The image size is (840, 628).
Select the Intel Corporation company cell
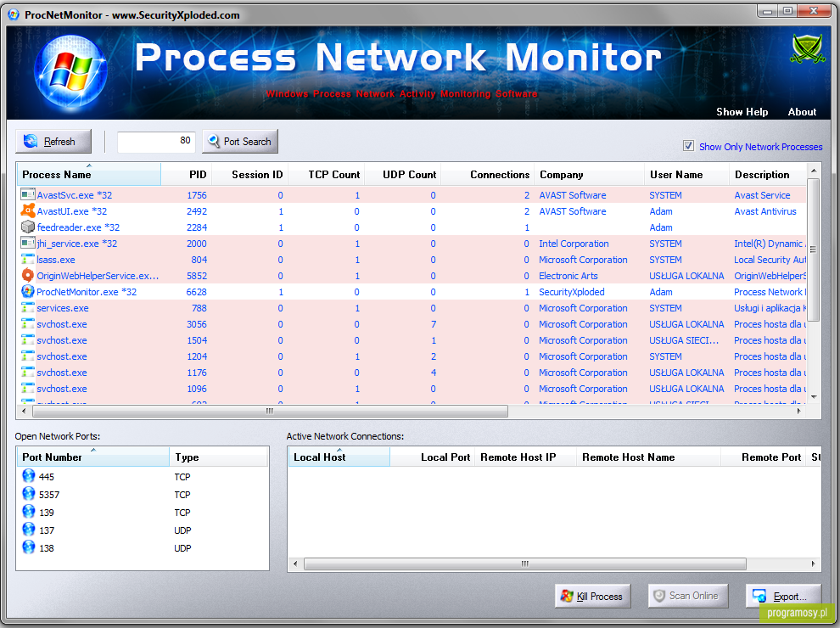[574, 244]
